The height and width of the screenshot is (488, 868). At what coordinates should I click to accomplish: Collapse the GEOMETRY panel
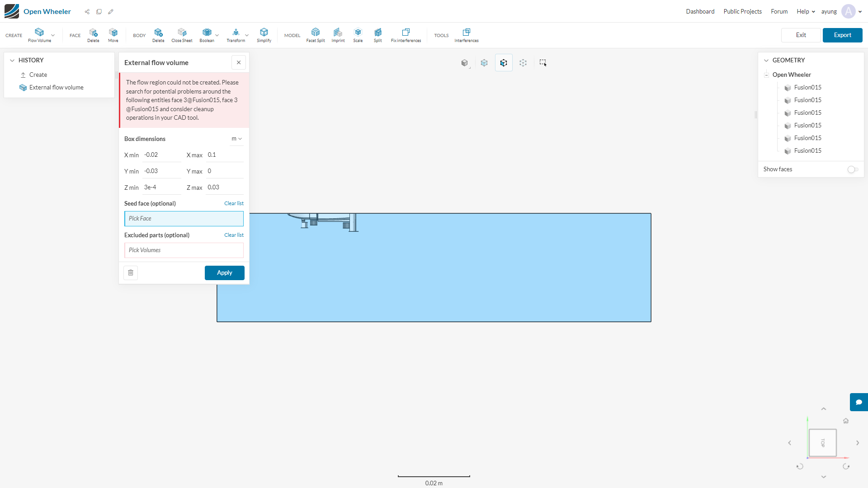pyautogui.click(x=766, y=60)
